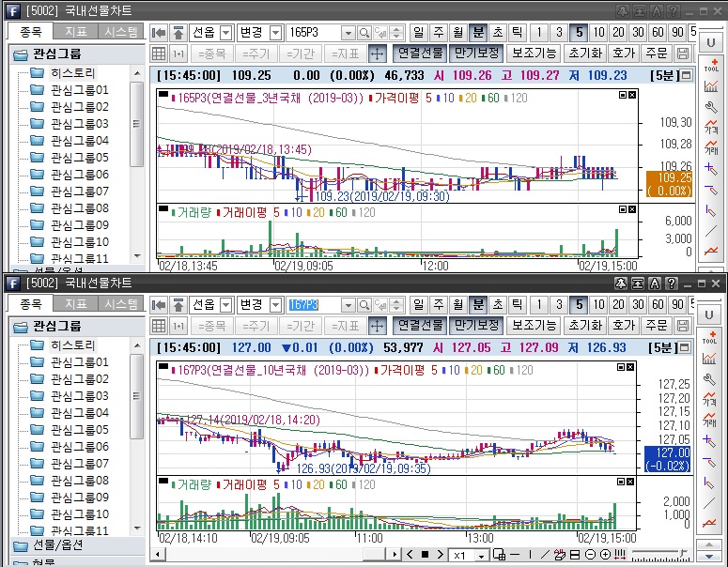728x567 pixels.
Task: Click the zoom slider at bottom right
Action: coord(662,555)
